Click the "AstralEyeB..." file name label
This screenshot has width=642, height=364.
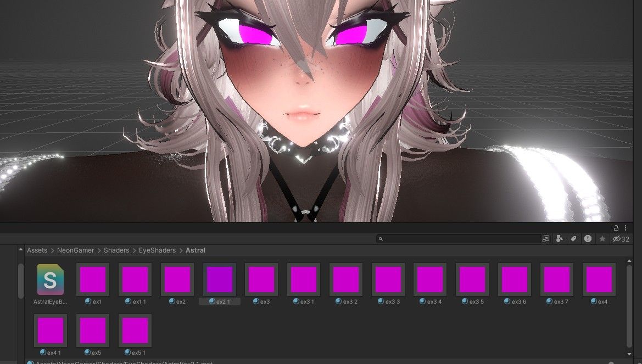50,302
